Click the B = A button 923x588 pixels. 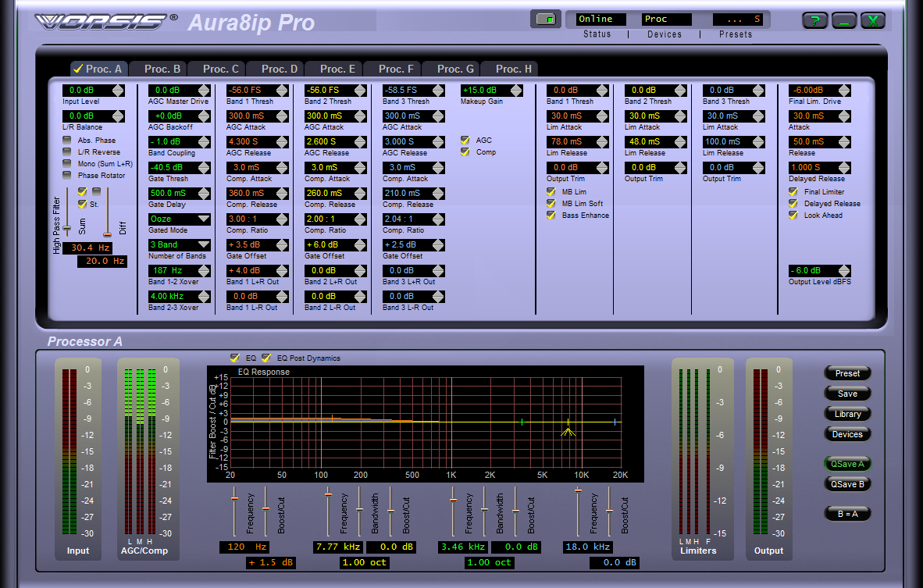point(847,514)
